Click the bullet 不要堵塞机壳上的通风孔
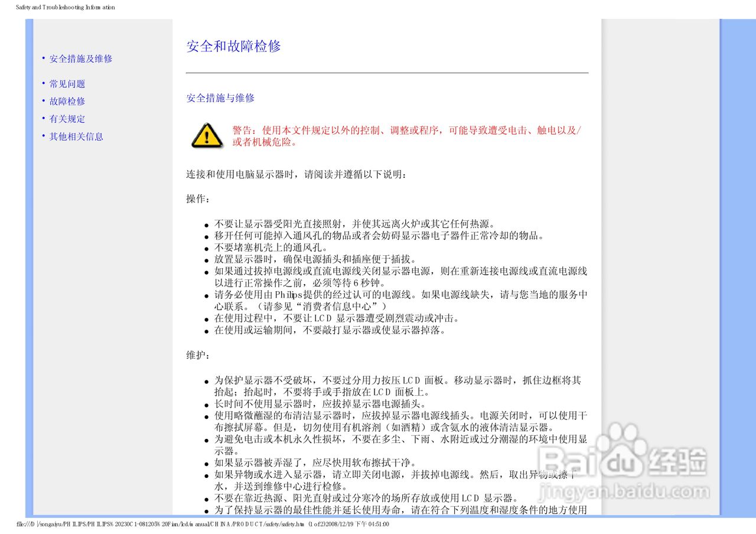Screen dimensions: 756x534 coord(270,248)
